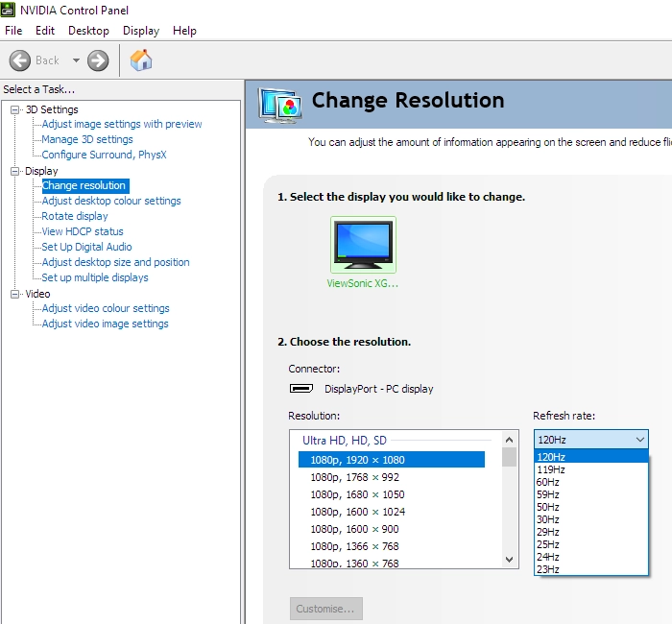Choose 30Hz refresh rate
The height and width of the screenshot is (624, 672).
[x=591, y=519]
